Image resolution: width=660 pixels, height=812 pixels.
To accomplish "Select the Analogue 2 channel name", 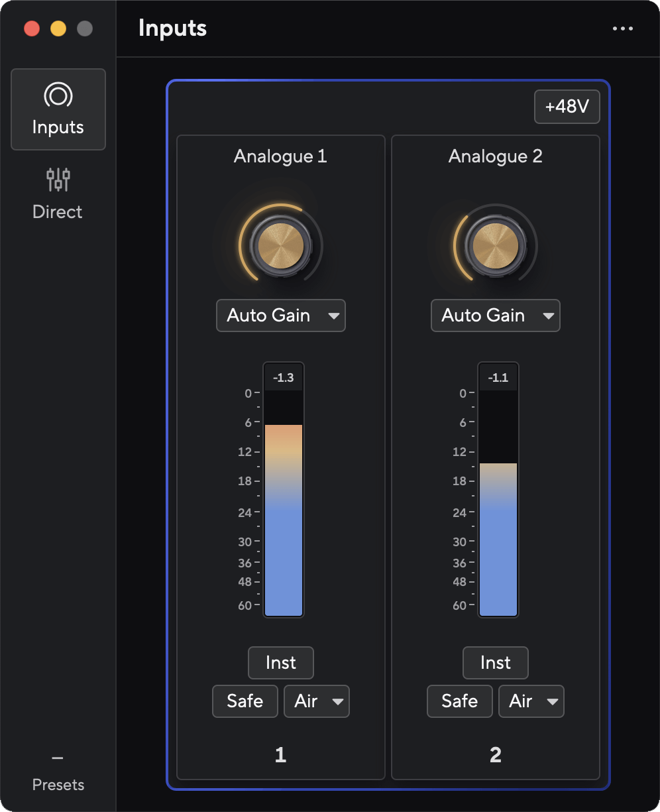I will 496,156.
